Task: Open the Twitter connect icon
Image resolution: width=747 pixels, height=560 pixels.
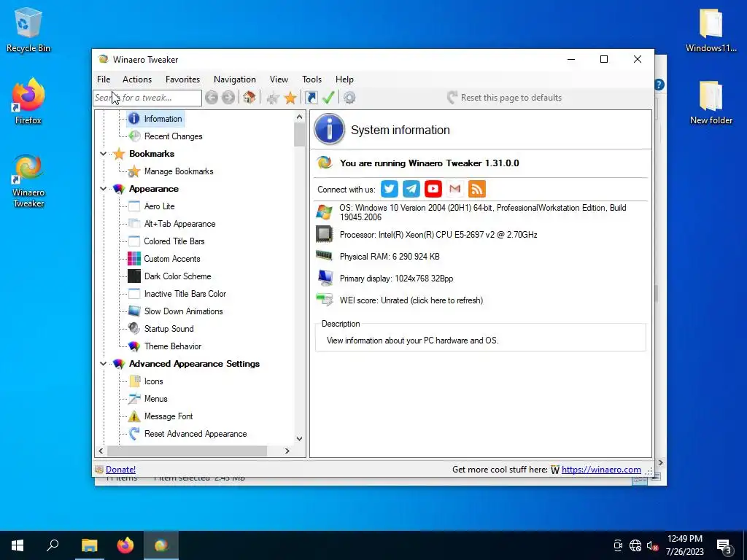Action: point(390,189)
